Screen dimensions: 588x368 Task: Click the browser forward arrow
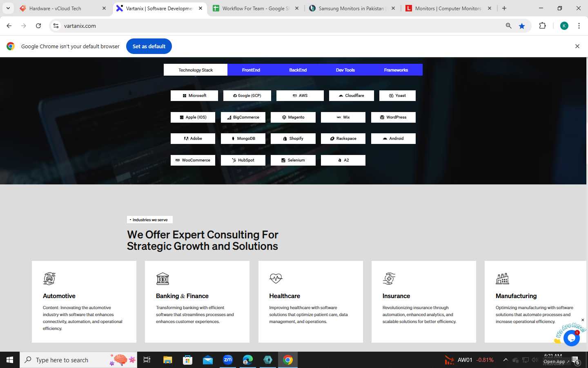pyautogui.click(x=24, y=26)
